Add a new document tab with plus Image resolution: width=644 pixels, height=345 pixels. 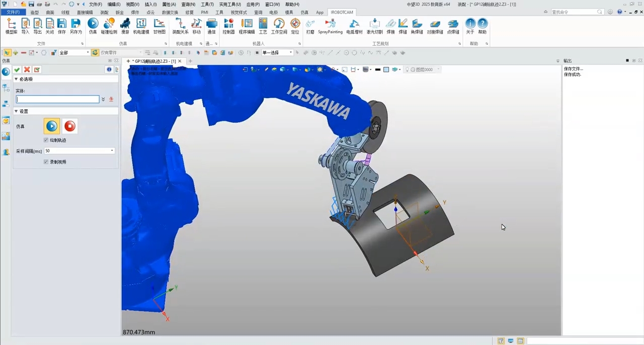190,61
